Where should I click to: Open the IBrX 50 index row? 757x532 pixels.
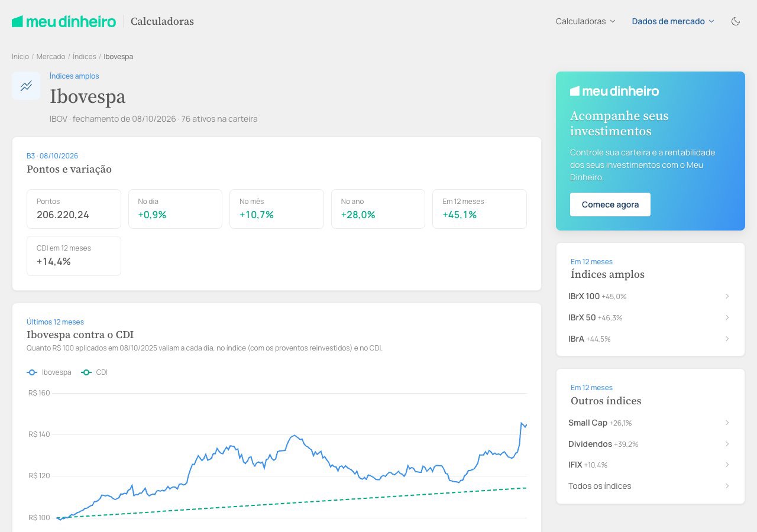(651, 317)
